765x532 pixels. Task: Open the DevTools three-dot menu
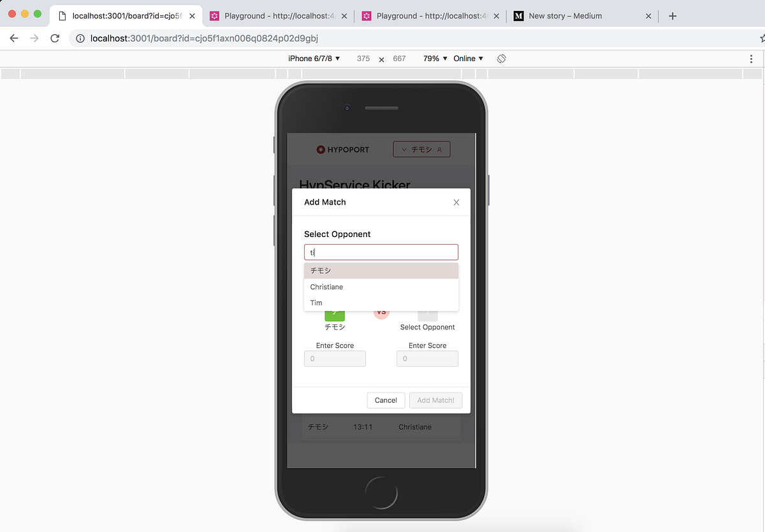point(751,58)
